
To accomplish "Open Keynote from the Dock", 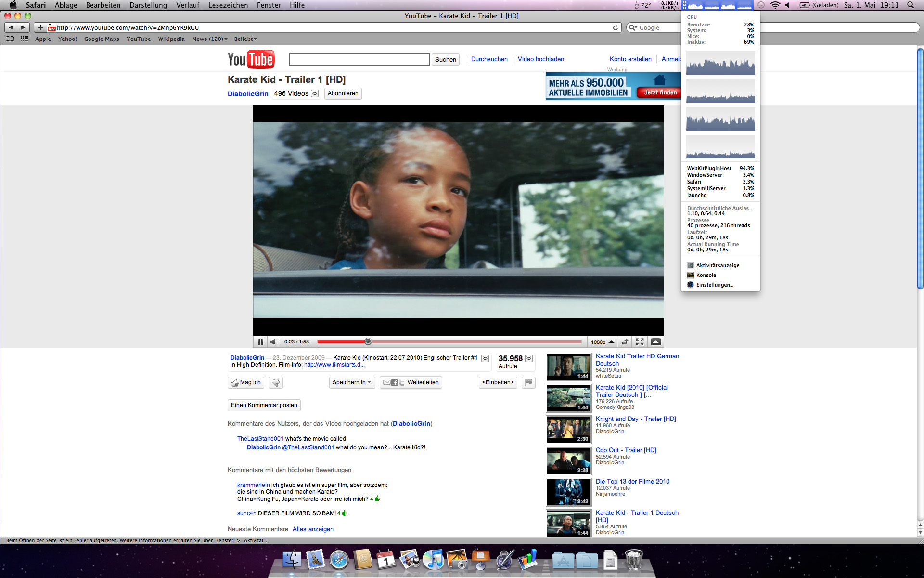I will (480, 560).
